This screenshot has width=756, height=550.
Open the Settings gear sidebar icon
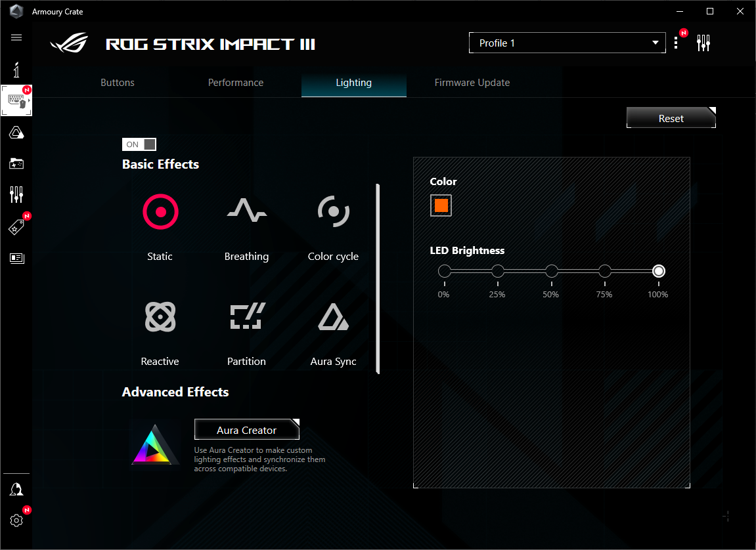point(16,520)
